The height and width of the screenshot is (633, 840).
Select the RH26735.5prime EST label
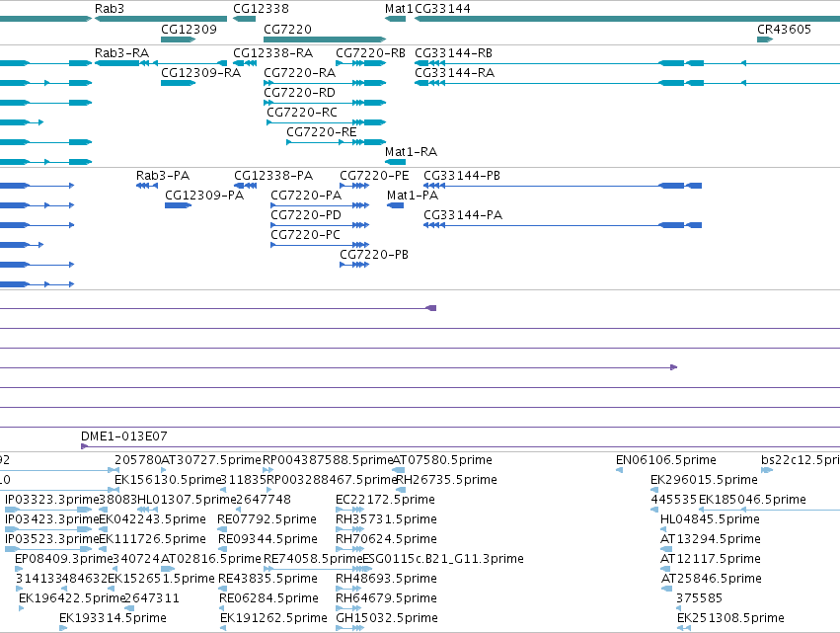point(447,480)
